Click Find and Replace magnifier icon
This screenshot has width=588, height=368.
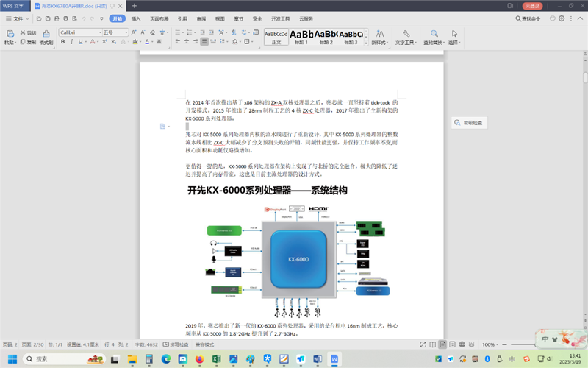click(x=434, y=33)
